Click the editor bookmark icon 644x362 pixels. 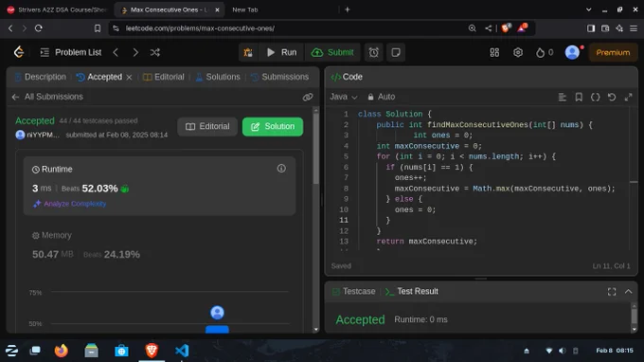coord(579,97)
